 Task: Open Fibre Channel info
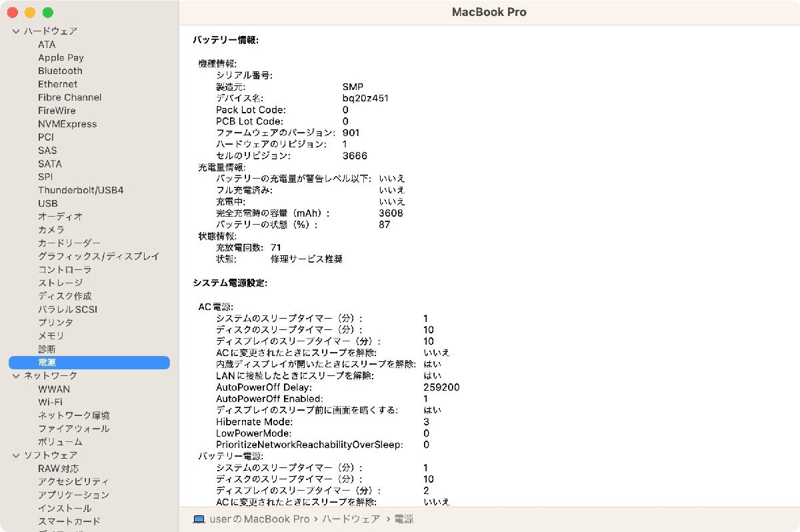70,97
